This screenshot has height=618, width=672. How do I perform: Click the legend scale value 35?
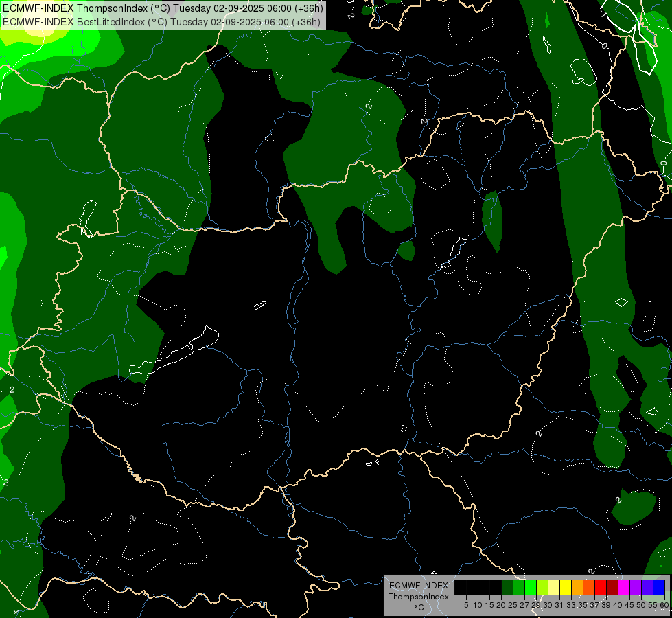pyautogui.click(x=583, y=605)
